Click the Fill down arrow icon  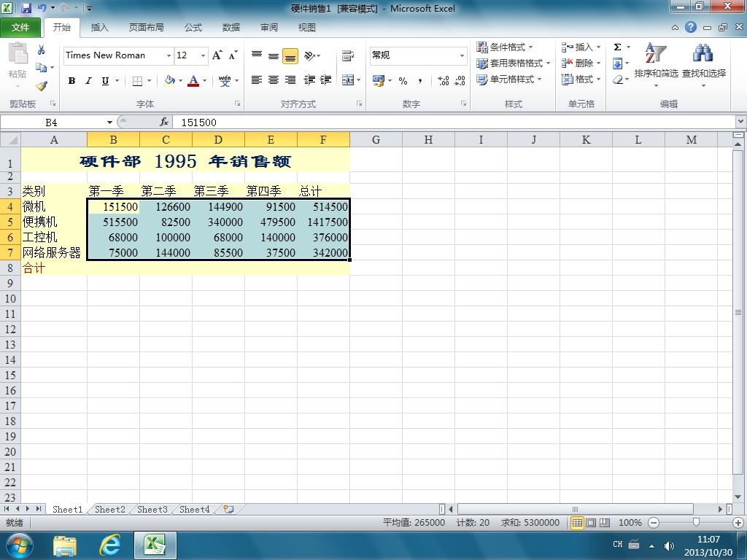coord(617,63)
